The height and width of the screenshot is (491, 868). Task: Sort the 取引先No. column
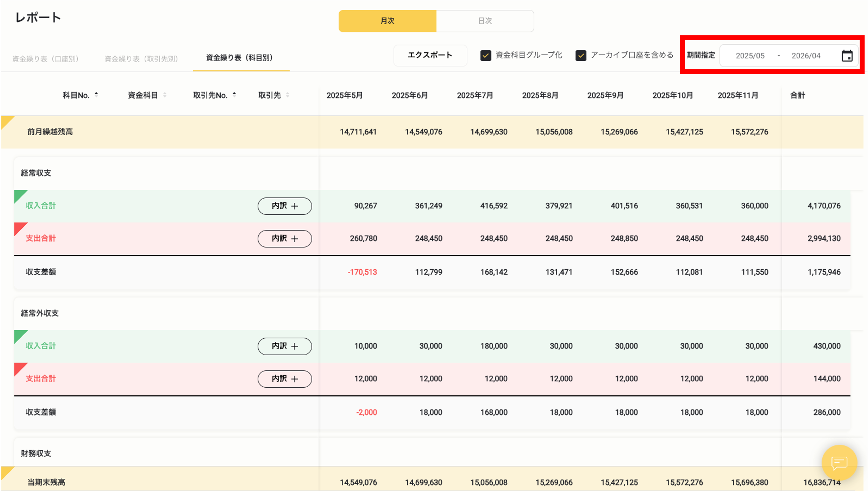coord(234,94)
